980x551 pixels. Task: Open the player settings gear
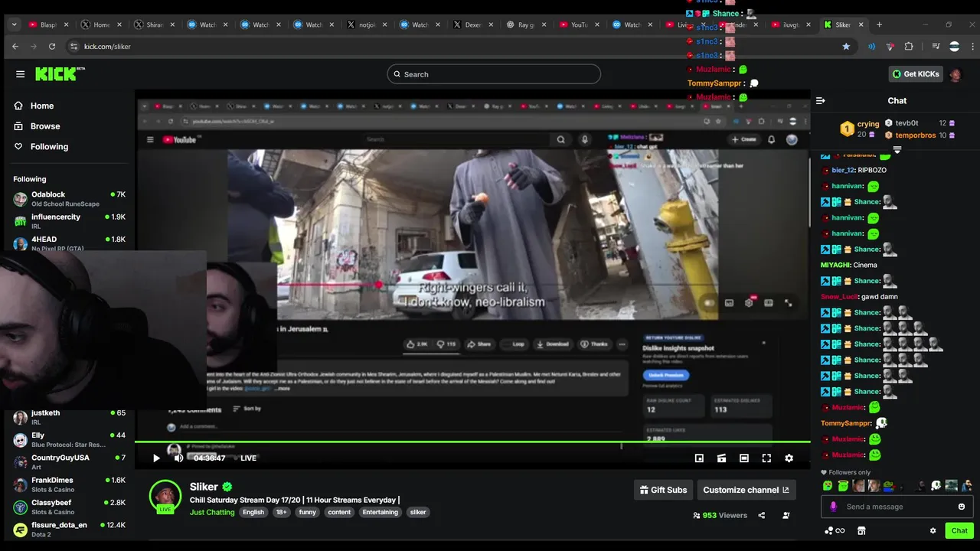pyautogui.click(x=789, y=458)
